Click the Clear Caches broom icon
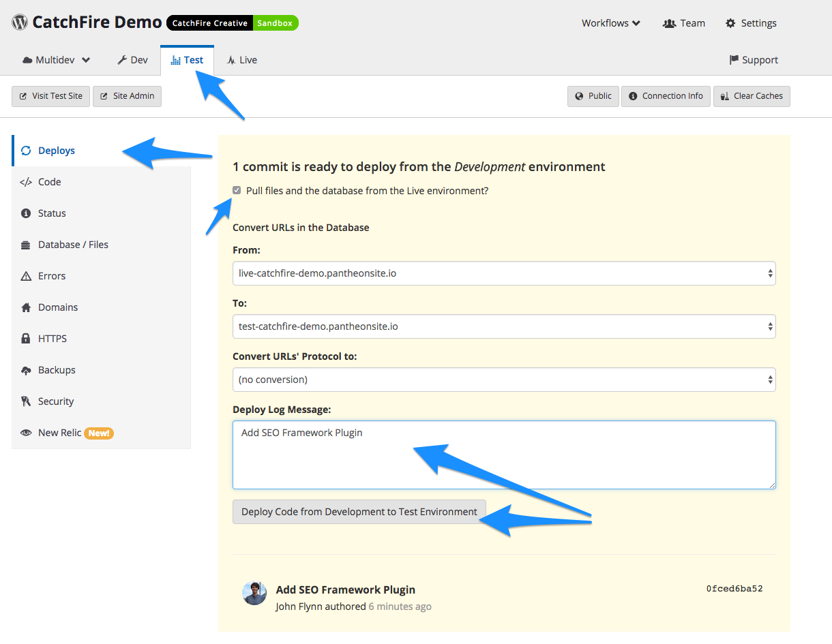Viewport: 832px width, 644px height. click(725, 96)
